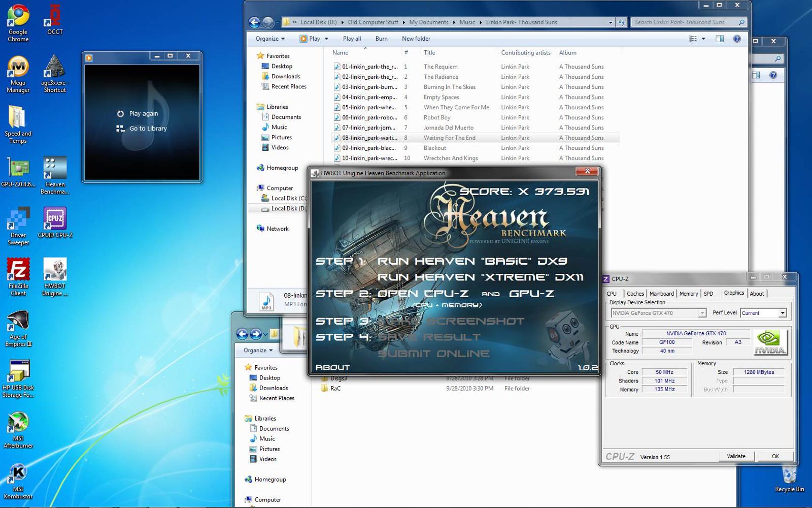812x508 pixels.
Task: Open Organize menu in music Explorer
Action: click(x=270, y=39)
